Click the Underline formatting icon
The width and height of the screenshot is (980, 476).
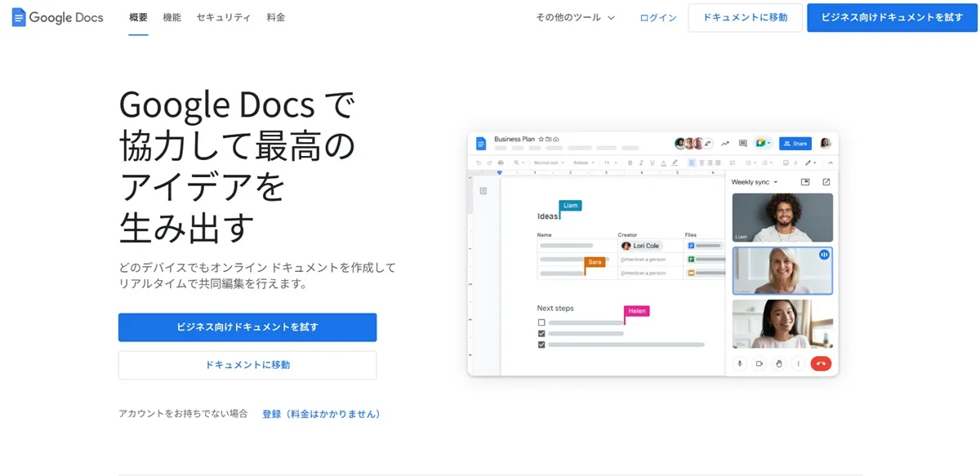tap(652, 162)
